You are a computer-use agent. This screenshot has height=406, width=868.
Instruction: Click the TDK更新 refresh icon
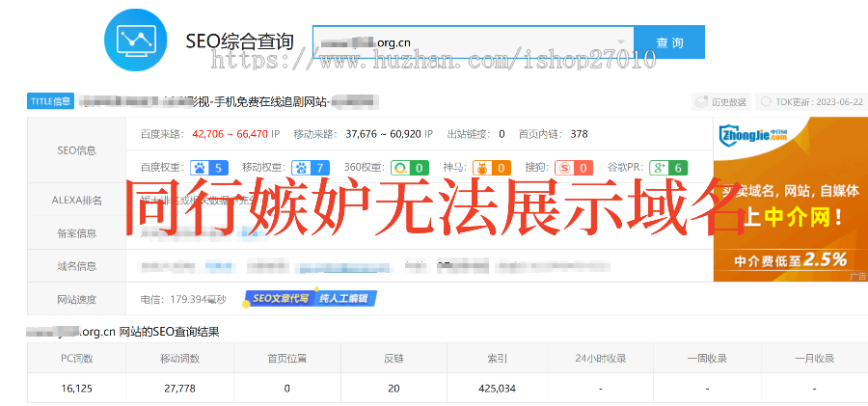pyautogui.click(x=767, y=102)
